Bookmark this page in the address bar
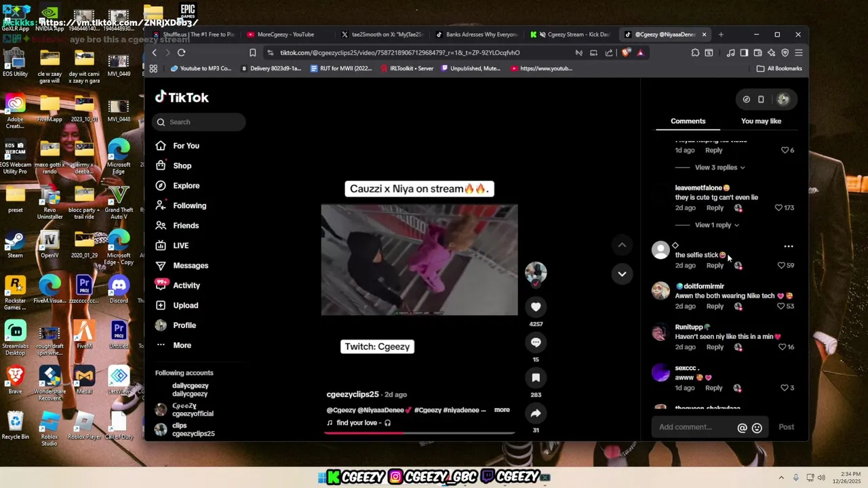Viewport: 868px width, 488px height. click(x=252, y=53)
